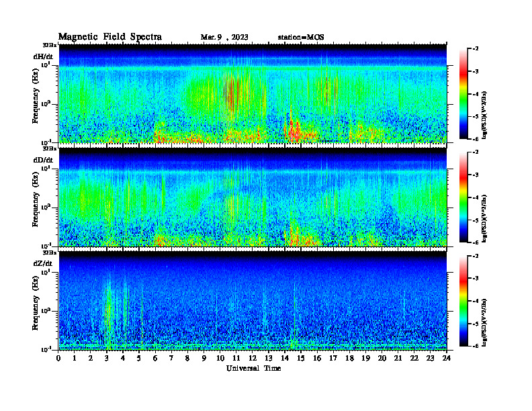Click hour tick label "14" on time axis
Viewport: 532px width, 411px height.
(x=285, y=359)
